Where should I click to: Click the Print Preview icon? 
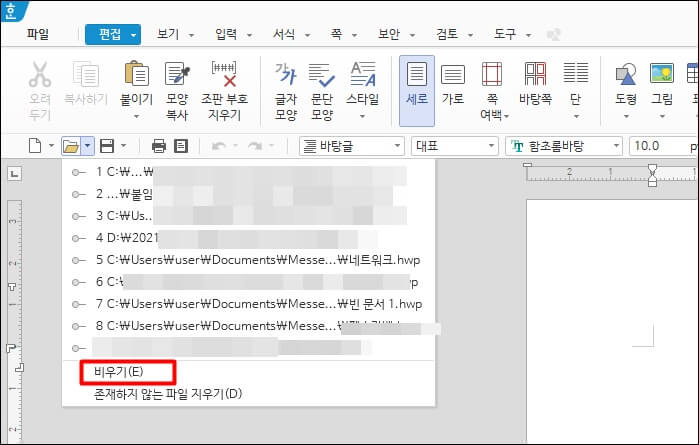(x=181, y=146)
